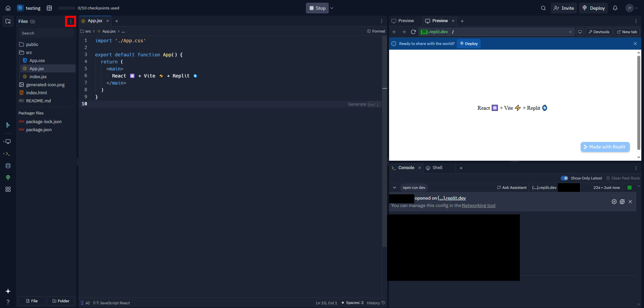Open the editor pane three-dot menu

point(382,21)
